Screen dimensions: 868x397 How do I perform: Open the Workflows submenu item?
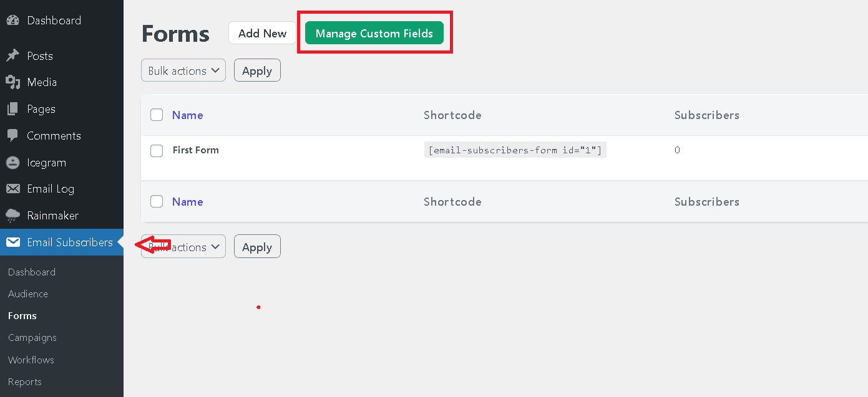[31, 360]
